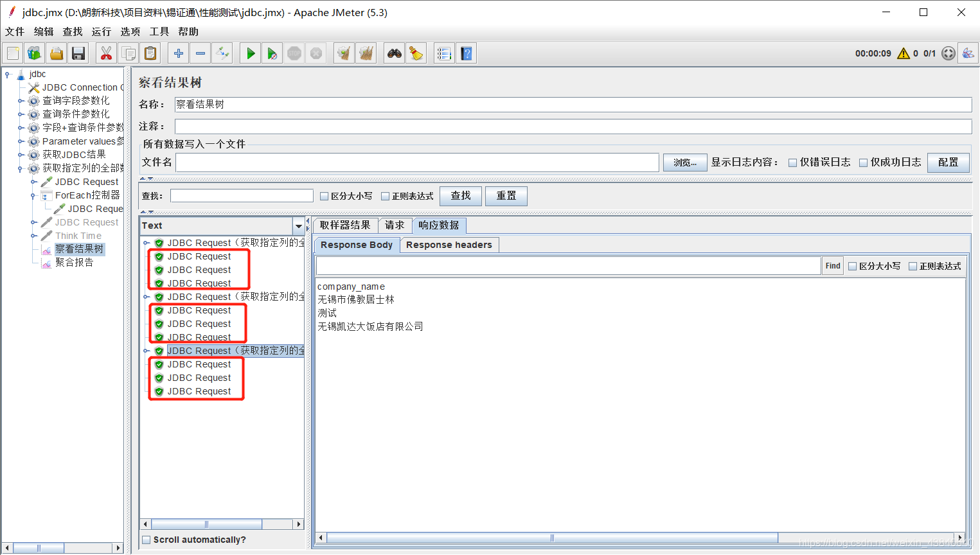
Task: Click the 浏览... button
Action: point(685,163)
